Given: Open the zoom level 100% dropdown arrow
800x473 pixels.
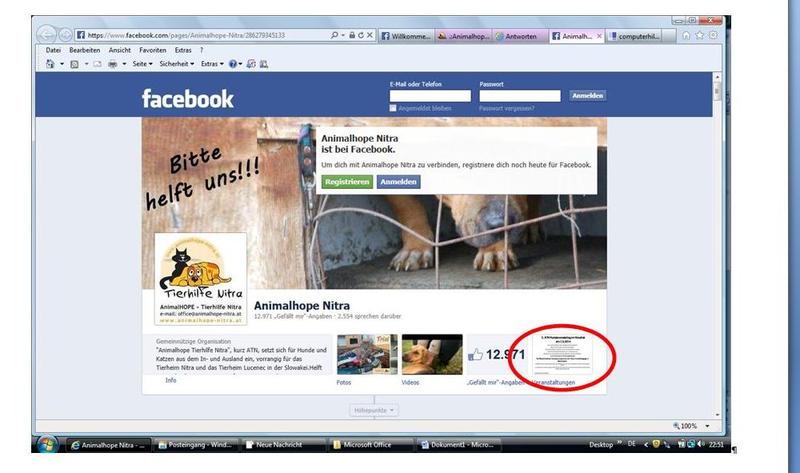Looking at the screenshot, I should (x=707, y=426).
